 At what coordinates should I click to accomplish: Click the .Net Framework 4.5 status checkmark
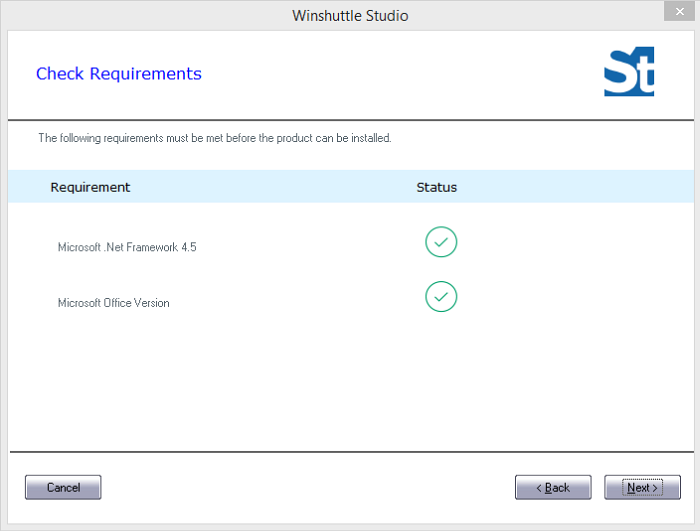point(441,242)
